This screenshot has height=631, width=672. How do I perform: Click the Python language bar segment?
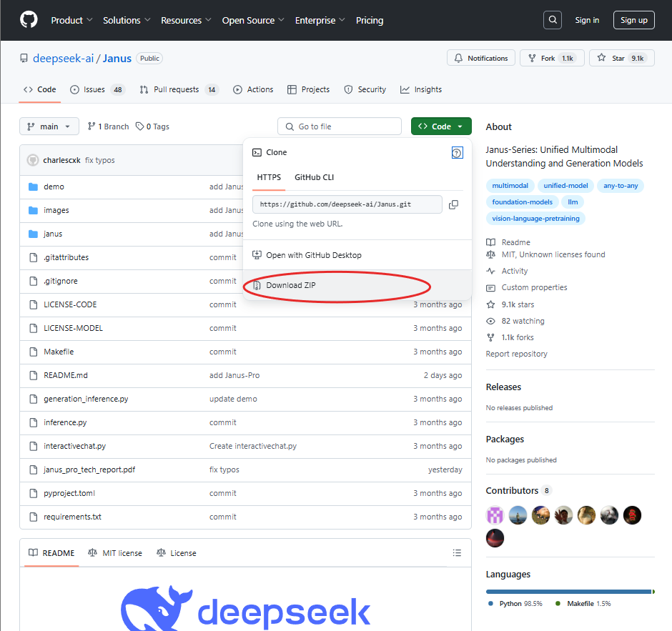click(569, 592)
